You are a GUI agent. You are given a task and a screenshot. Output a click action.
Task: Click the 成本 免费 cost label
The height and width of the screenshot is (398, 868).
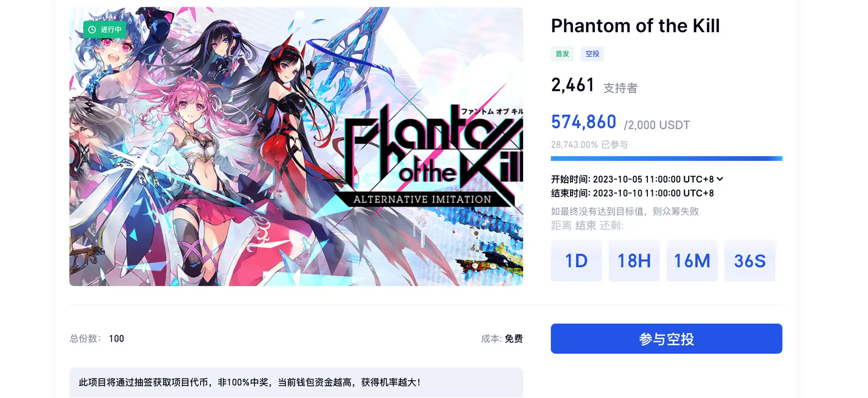(x=502, y=338)
